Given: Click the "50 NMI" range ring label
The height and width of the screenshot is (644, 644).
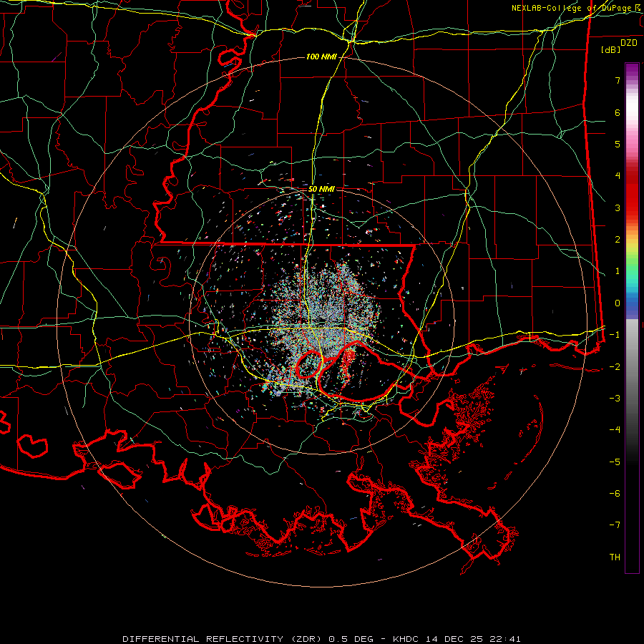Looking at the screenshot, I should pos(321,189).
